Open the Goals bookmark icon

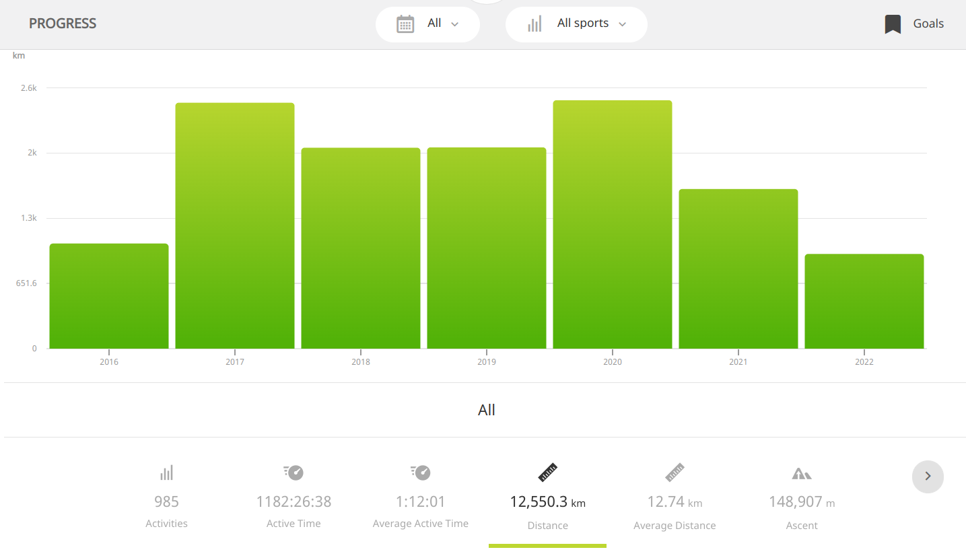click(x=893, y=24)
